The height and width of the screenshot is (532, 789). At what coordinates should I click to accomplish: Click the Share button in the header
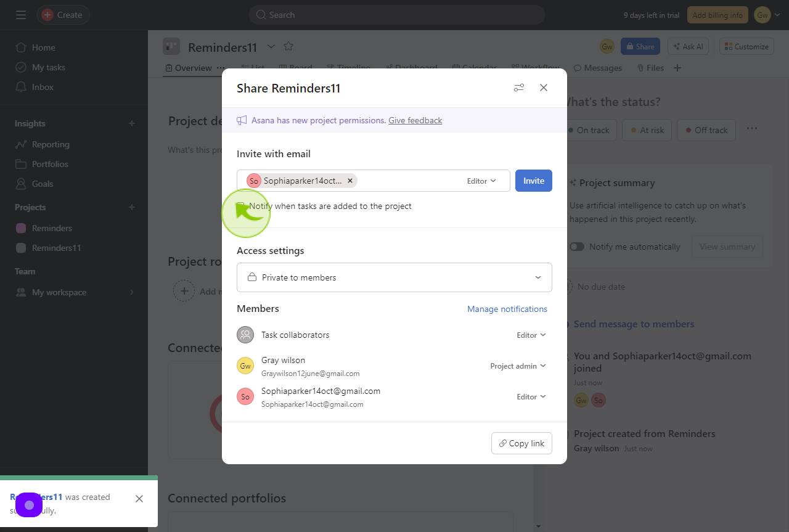coord(640,46)
